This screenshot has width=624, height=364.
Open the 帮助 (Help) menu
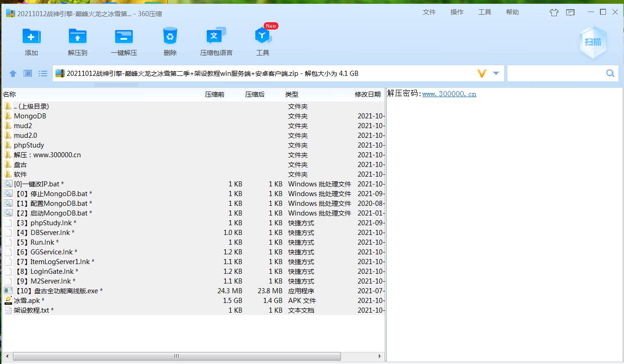click(512, 12)
